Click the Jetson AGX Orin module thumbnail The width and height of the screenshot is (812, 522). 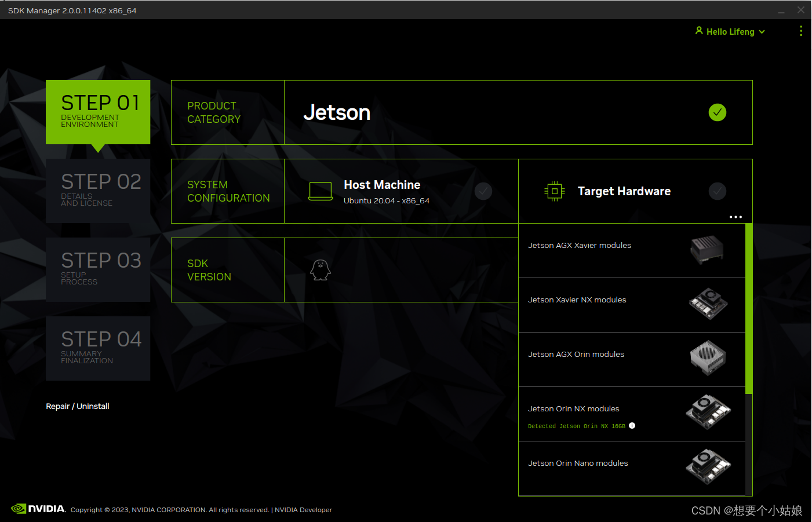pos(708,357)
